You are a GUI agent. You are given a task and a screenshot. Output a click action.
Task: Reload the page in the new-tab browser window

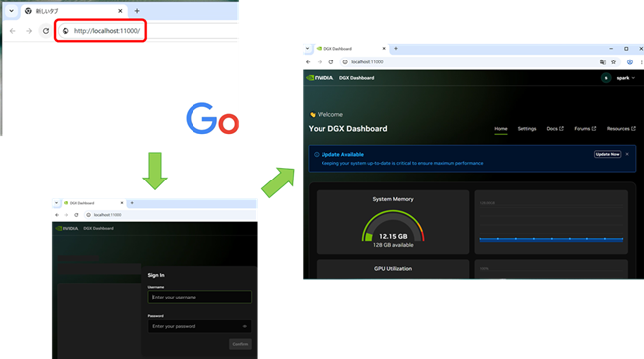click(46, 31)
